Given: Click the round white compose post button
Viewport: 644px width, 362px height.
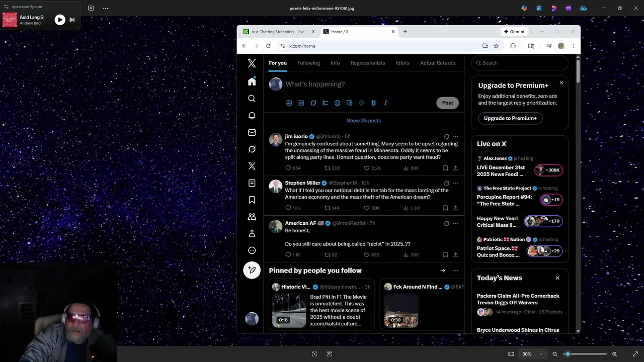Looking at the screenshot, I should [x=252, y=270].
